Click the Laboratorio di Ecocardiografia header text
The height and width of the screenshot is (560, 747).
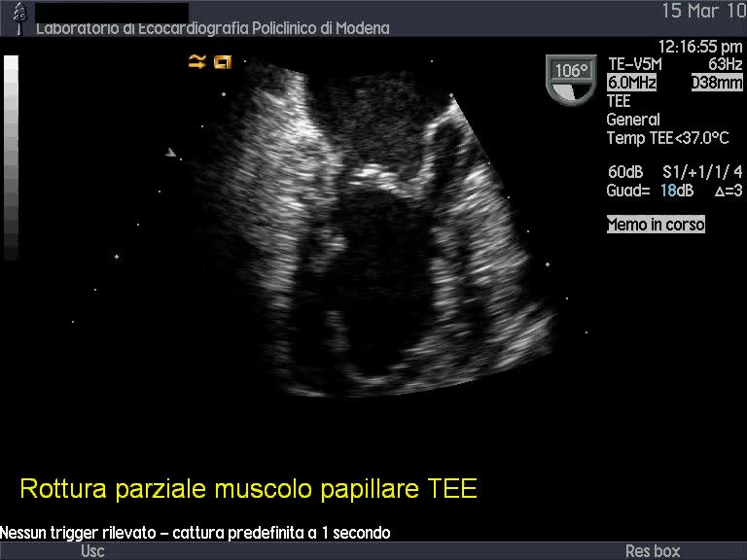pyautogui.click(x=212, y=28)
